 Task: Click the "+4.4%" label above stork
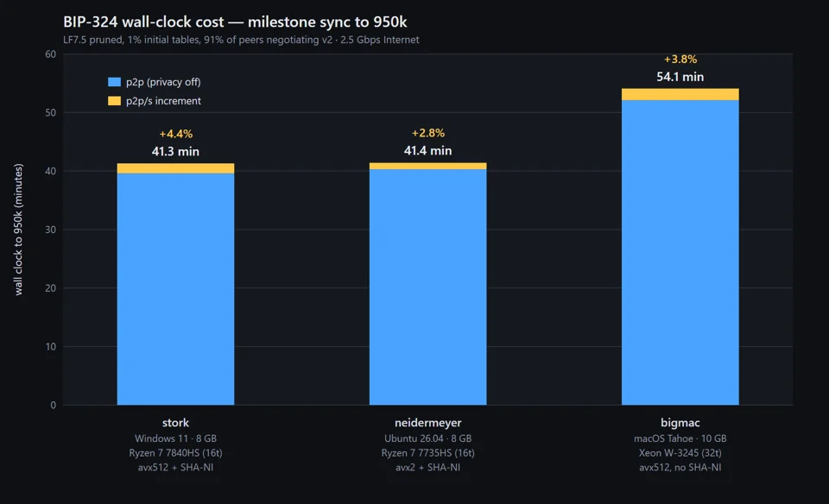pyautogui.click(x=175, y=134)
